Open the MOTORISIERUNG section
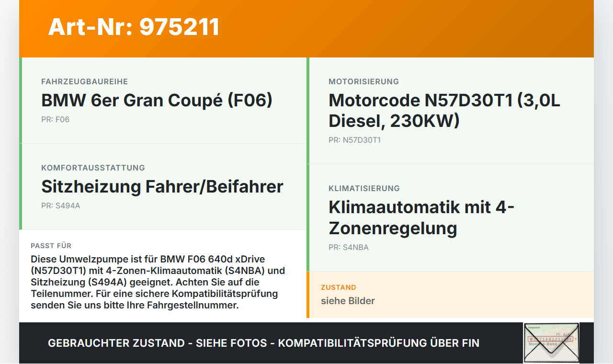This screenshot has height=364, width=613. pos(363,81)
